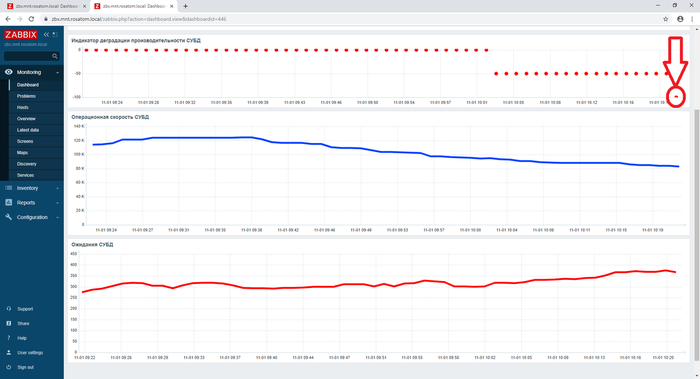The width and height of the screenshot is (700, 379).
Task: Expand the Inventory menu section
Action: click(58, 188)
